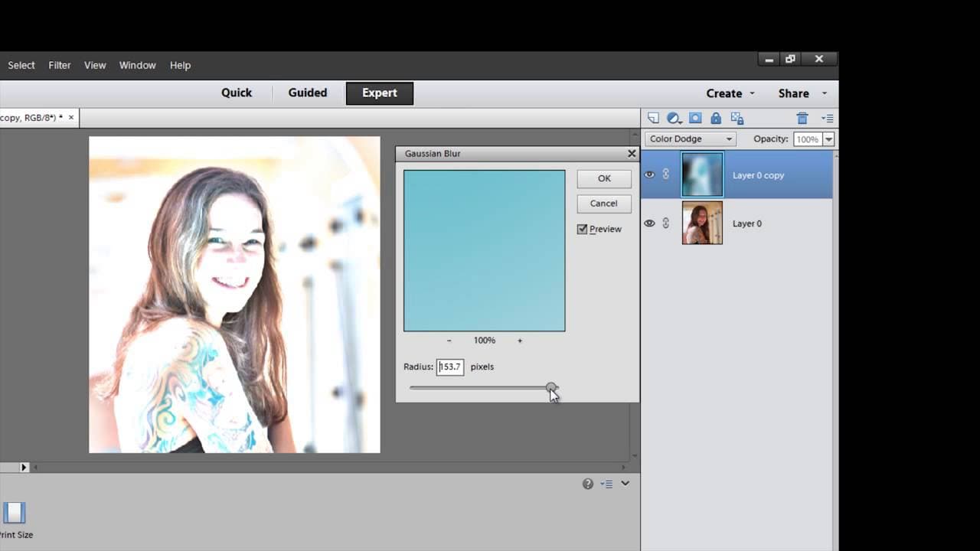Close the document tab
Screen dimensions: 980x551
point(71,118)
